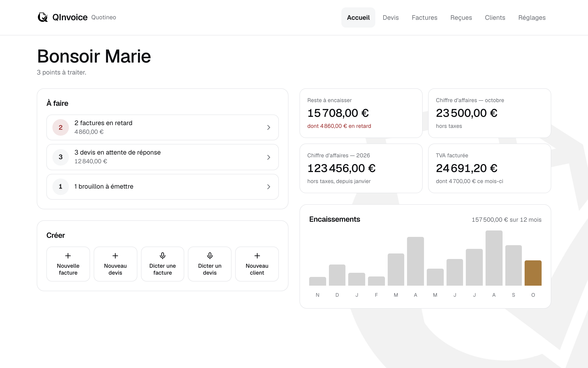
Task: Select the TVA facturée card
Action: point(489,168)
